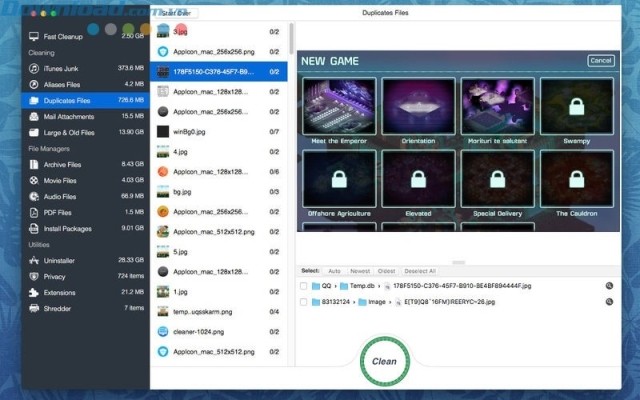Click the Morituri te salutant thumbnail
Image resolution: width=640 pixels, height=400 pixels.
point(497,106)
